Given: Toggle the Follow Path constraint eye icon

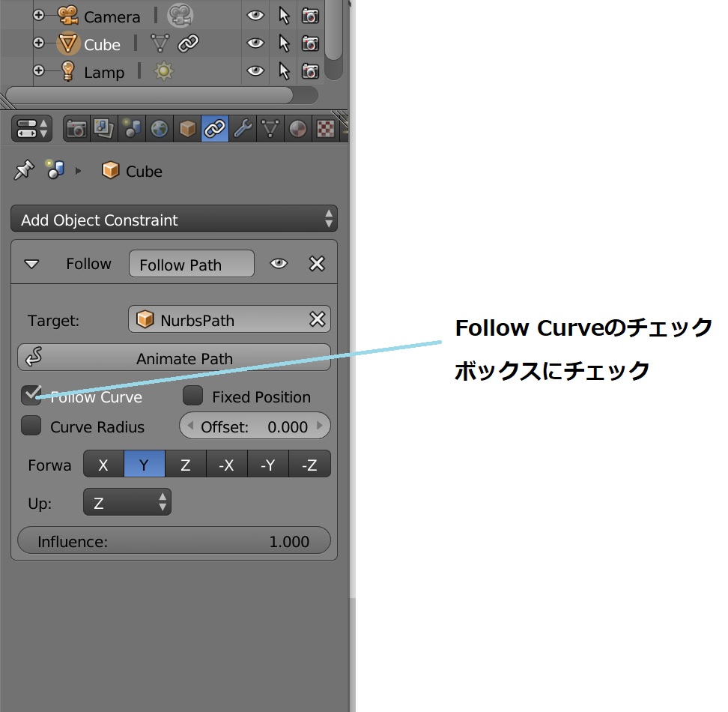Looking at the screenshot, I should click(279, 264).
